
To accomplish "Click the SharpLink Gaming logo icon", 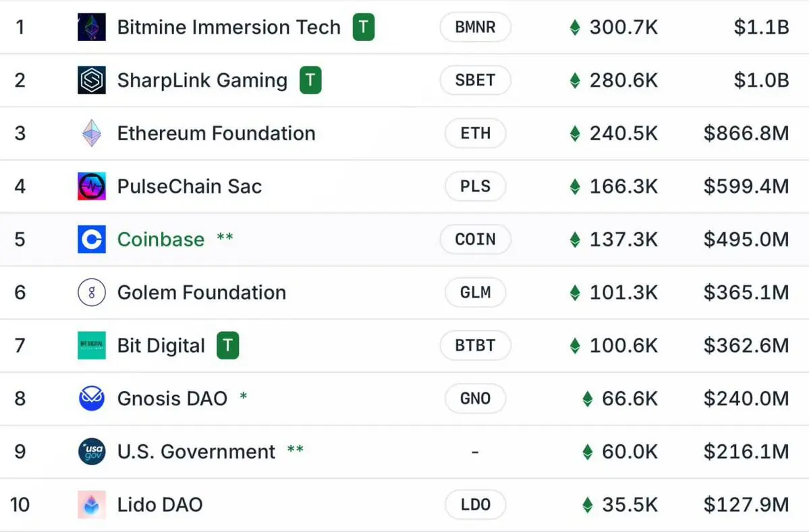I will 91,80.
